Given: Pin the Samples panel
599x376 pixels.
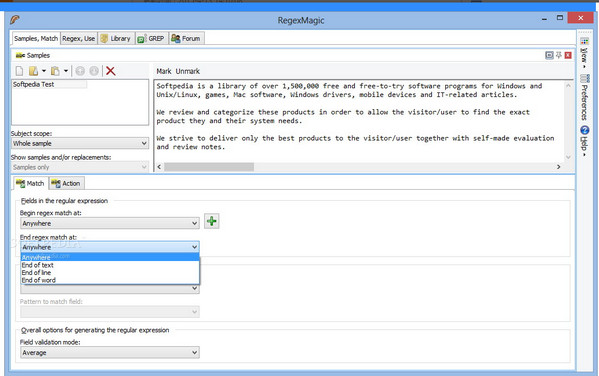Looking at the screenshot, I should tap(559, 55).
